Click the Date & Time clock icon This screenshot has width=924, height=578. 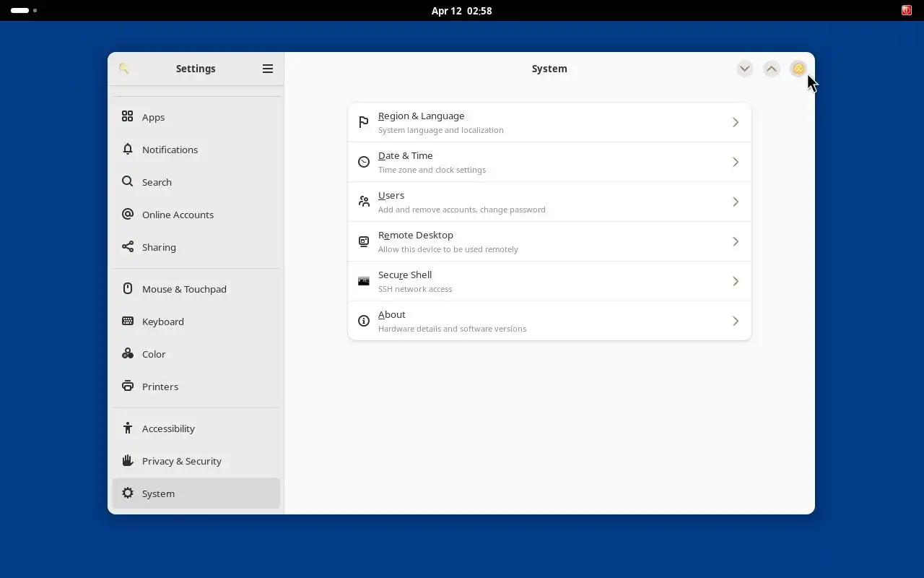point(364,162)
